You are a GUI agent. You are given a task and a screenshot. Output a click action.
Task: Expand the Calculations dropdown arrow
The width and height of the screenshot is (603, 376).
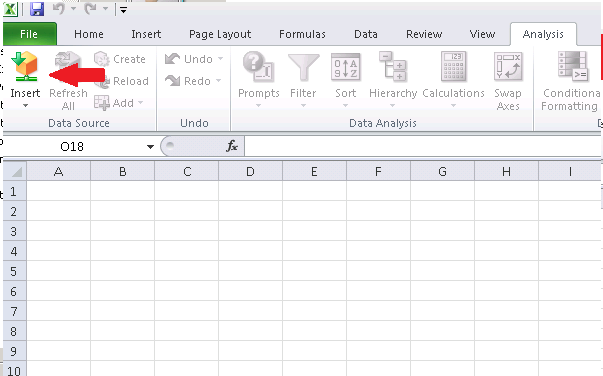453,105
